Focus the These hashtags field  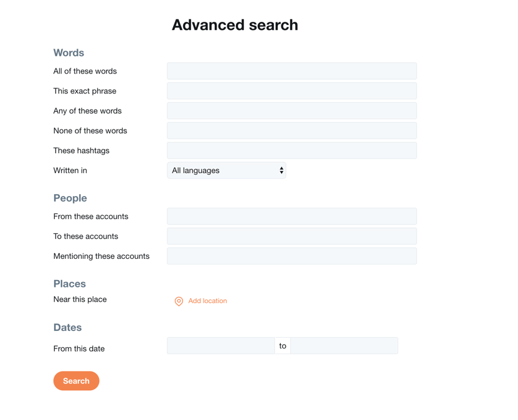point(292,150)
